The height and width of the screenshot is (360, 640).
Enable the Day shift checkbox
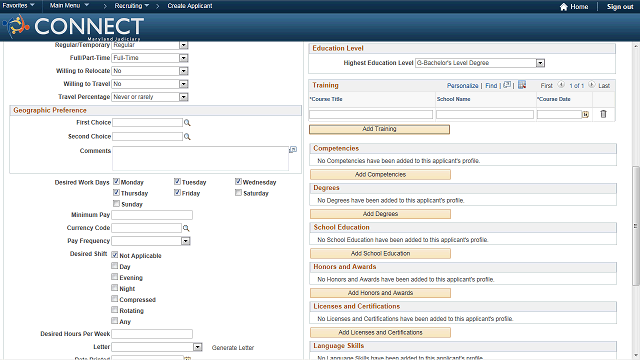[115, 266]
